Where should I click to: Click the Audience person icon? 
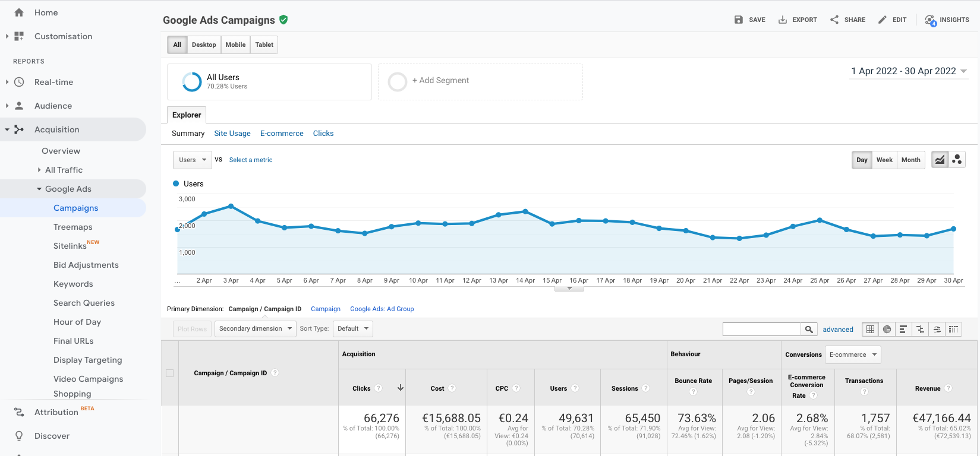coord(19,106)
